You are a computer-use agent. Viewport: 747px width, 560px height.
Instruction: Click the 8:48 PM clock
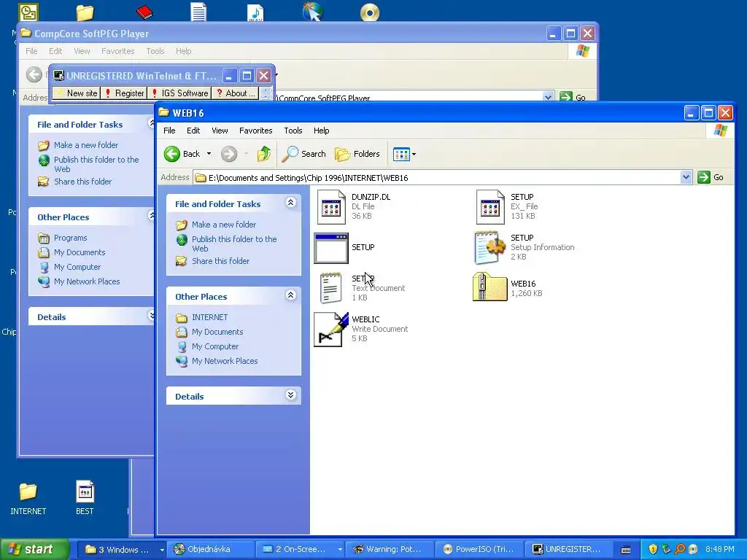pyautogui.click(x=720, y=550)
